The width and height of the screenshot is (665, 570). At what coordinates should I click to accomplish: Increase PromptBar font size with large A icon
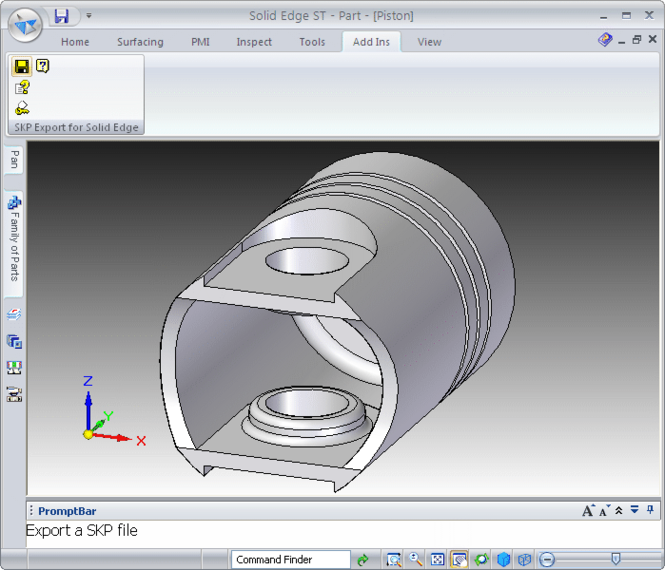point(588,511)
